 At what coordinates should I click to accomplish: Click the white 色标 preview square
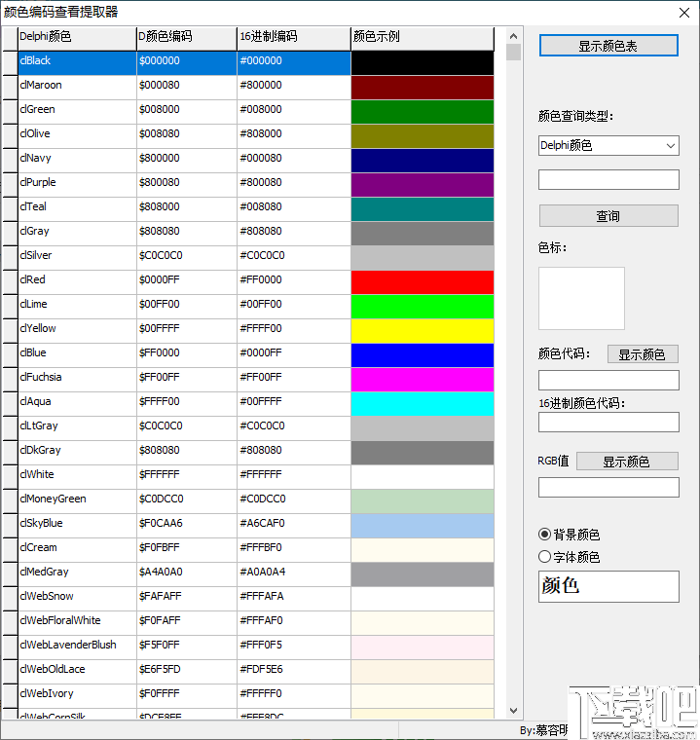(x=581, y=298)
